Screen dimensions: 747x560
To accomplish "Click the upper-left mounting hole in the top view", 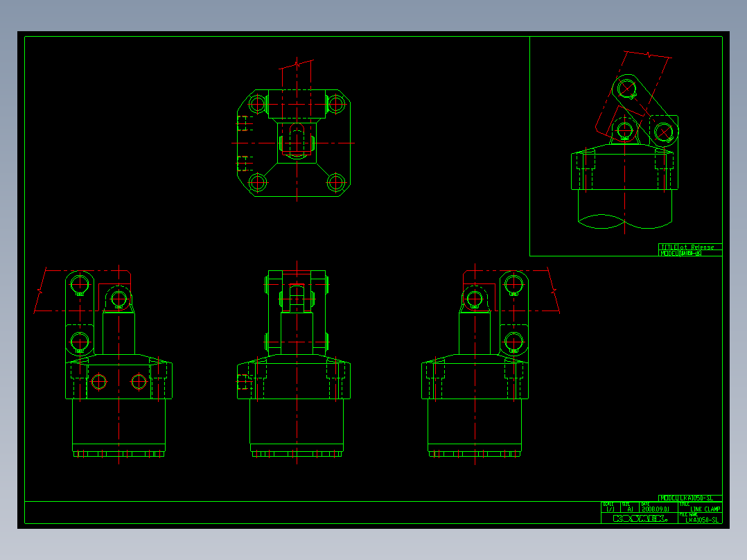I will 257,104.
